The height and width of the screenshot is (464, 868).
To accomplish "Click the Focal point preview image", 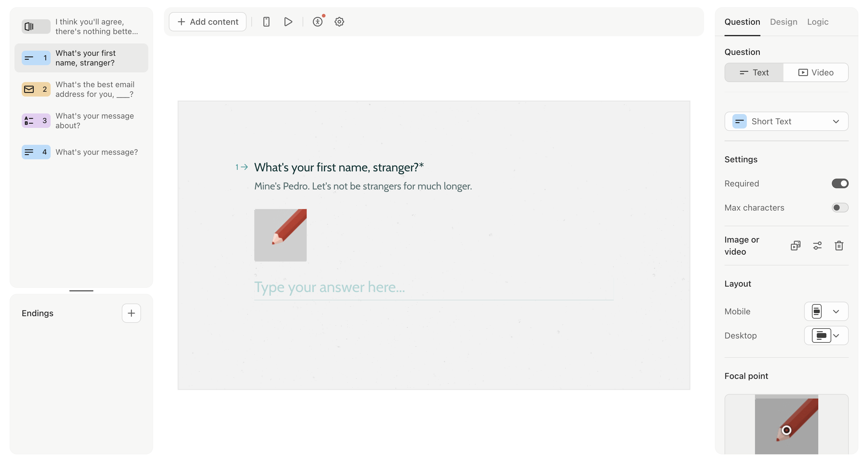I will point(786,424).
